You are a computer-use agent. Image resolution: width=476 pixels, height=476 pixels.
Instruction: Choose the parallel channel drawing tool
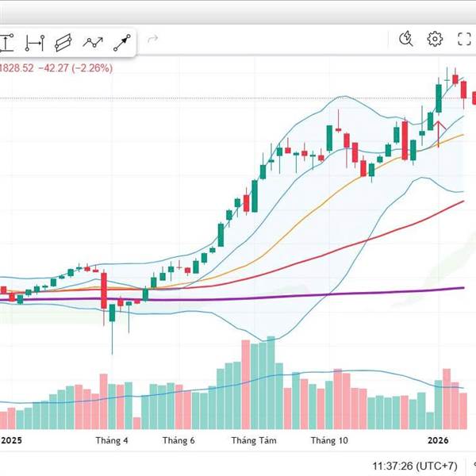tap(63, 43)
